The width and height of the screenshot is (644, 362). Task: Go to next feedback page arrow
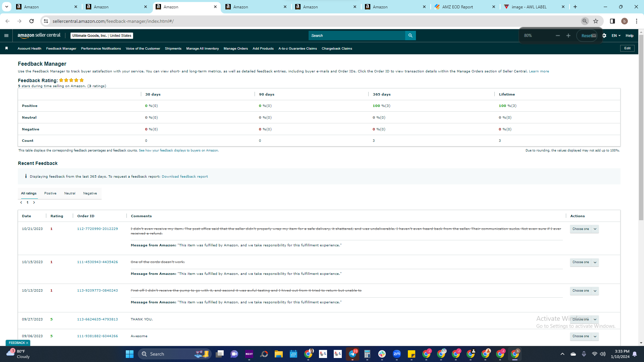(x=34, y=202)
